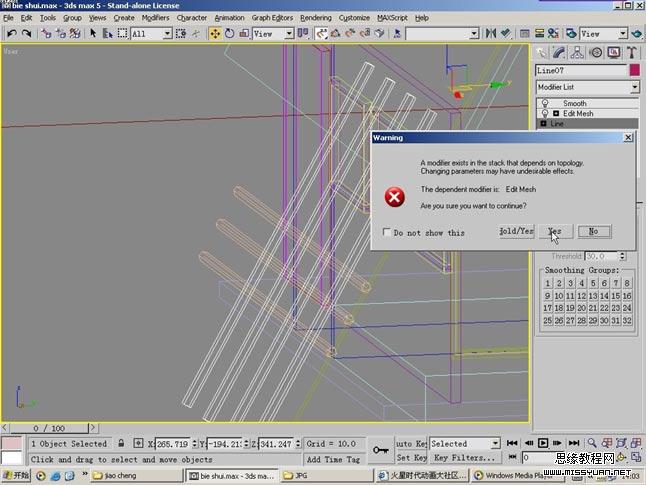Click Yes in the Warning dialog
This screenshot has height=485, width=646.
(555, 231)
